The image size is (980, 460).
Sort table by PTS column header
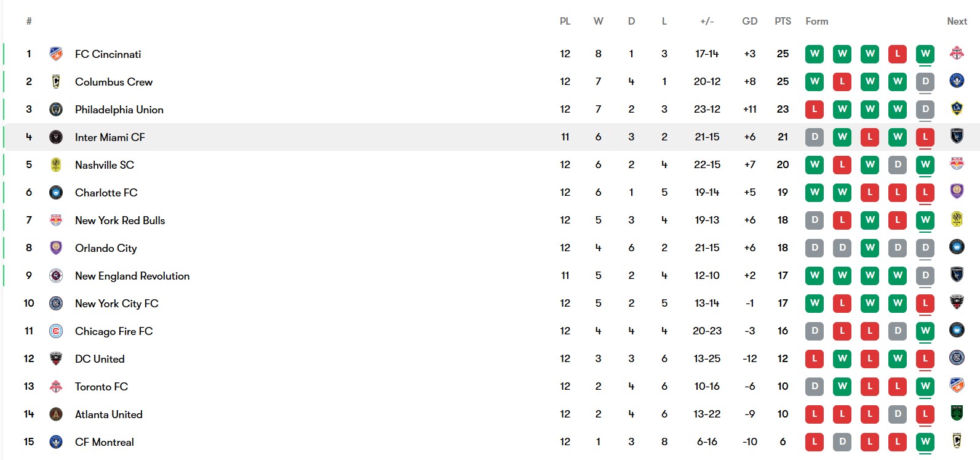(x=783, y=22)
